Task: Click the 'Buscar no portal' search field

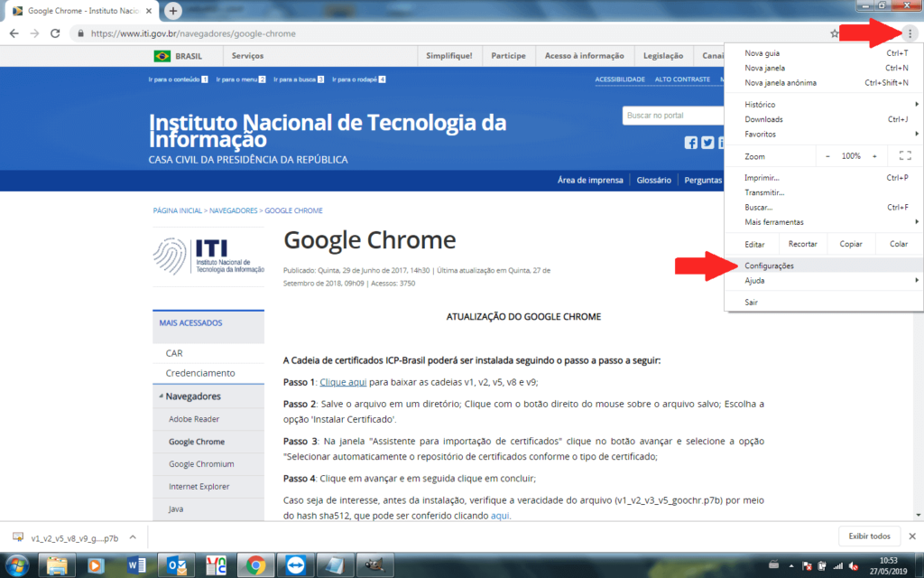Action: pyautogui.click(x=673, y=116)
